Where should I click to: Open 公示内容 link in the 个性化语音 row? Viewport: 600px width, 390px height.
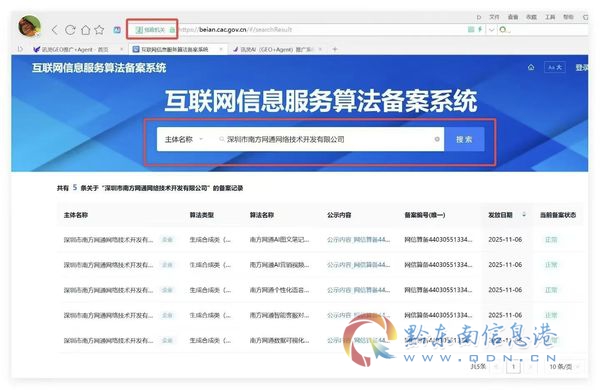coord(359,290)
